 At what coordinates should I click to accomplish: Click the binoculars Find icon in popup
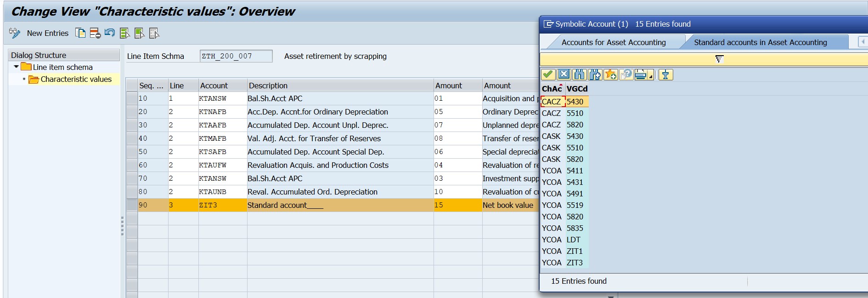[x=579, y=74]
